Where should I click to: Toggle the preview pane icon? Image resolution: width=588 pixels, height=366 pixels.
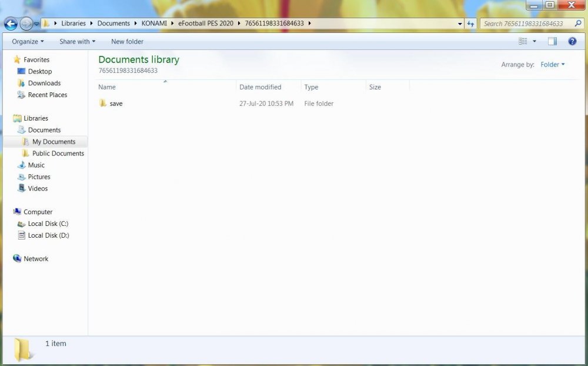pyautogui.click(x=552, y=41)
